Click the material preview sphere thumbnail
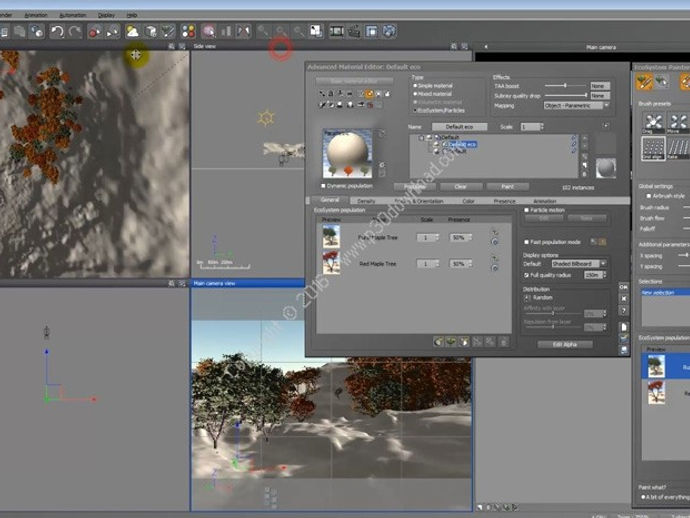 [347, 153]
